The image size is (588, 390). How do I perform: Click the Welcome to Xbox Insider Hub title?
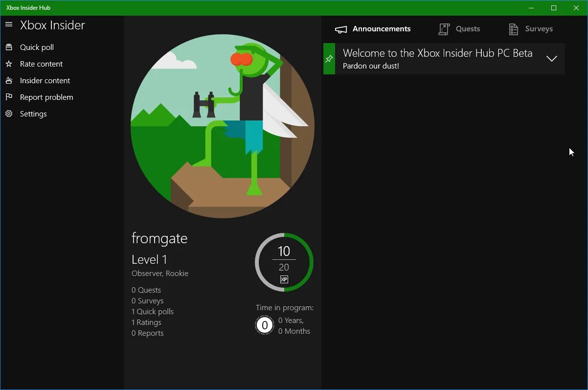click(x=437, y=53)
